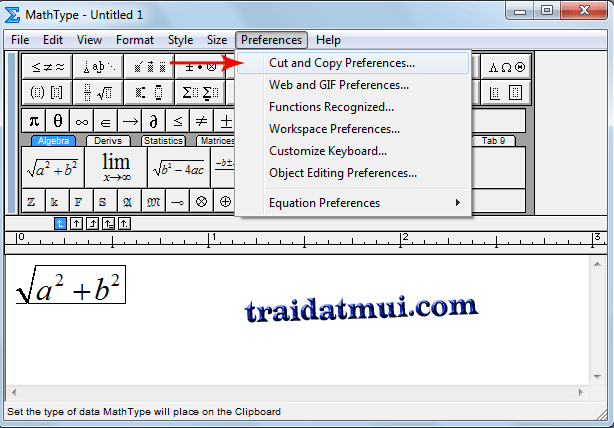Open the fraction and radical templates palette
614x428 pixels.
click(98, 92)
